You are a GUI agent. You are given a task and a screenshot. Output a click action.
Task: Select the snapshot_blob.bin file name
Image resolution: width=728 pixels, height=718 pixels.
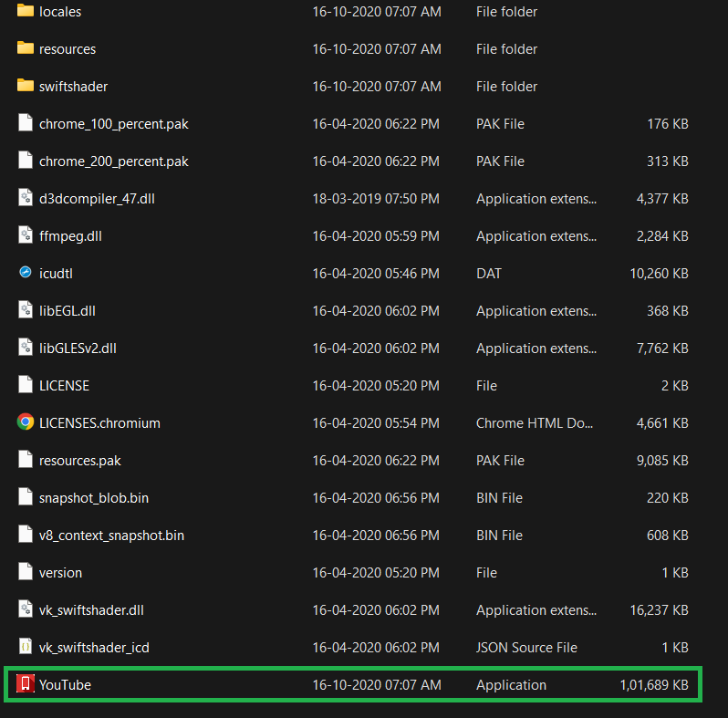click(94, 498)
